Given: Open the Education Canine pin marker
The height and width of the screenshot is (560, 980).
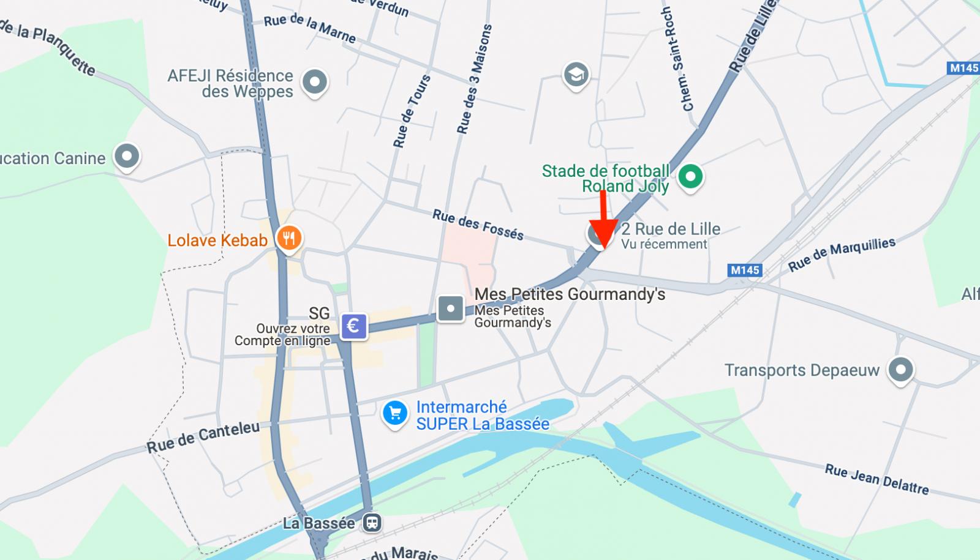Looking at the screenshot, I should 127,157.
